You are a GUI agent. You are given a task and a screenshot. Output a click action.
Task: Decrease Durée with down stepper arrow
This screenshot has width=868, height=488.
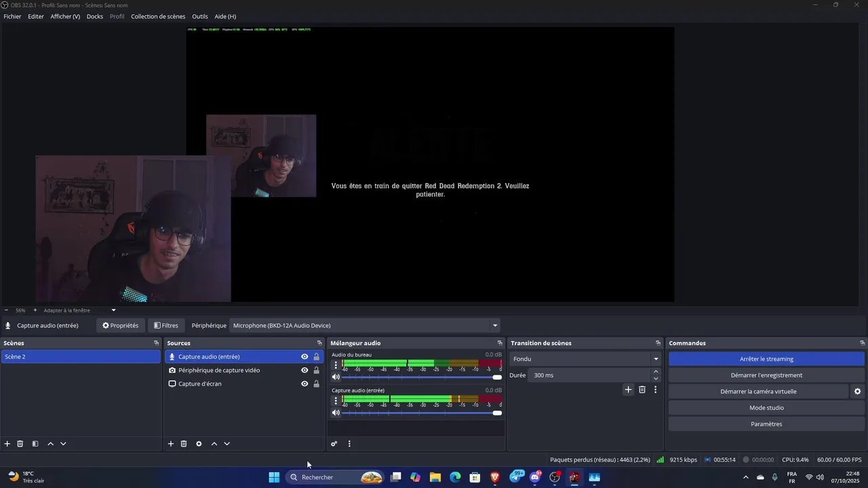656,379
